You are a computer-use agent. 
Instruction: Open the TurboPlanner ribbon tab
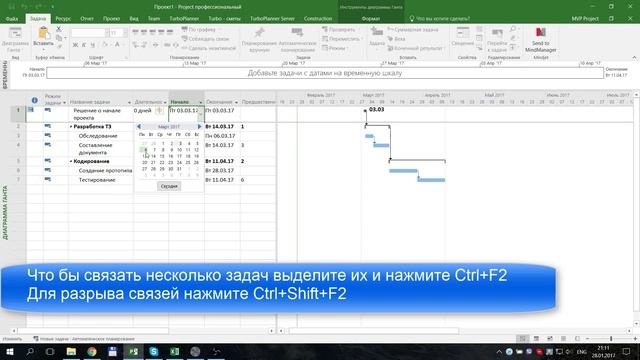pyautogui.click(x=184, y=19)
